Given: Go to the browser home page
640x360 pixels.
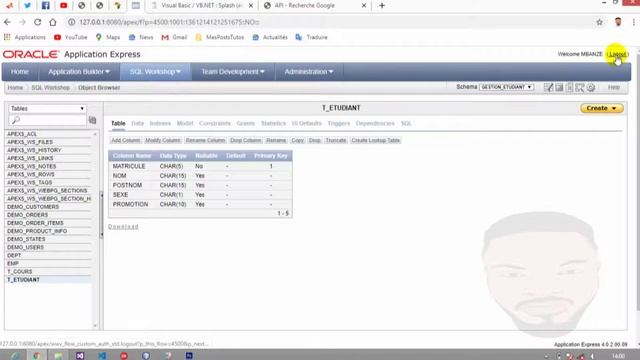Looking at the screenshot, I should [x=53, y=22].
